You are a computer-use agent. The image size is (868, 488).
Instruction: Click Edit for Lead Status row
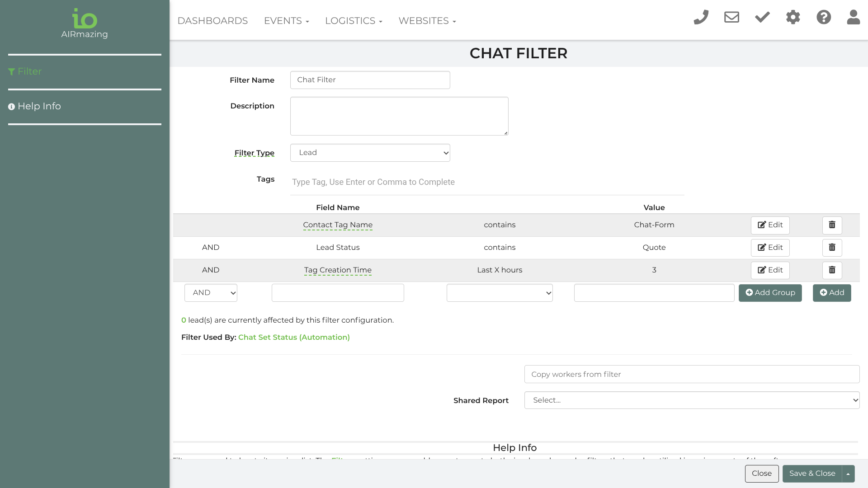pos(770,248)
